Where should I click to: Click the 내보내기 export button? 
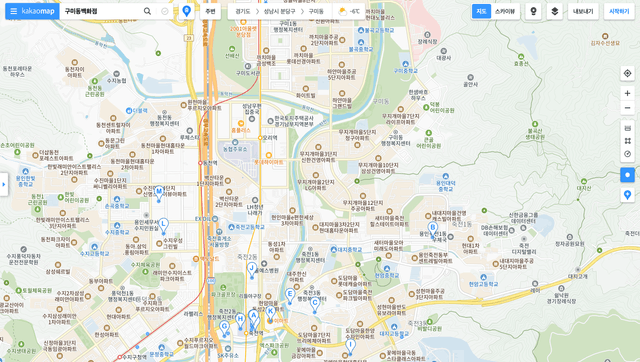[x=583, y=11]
